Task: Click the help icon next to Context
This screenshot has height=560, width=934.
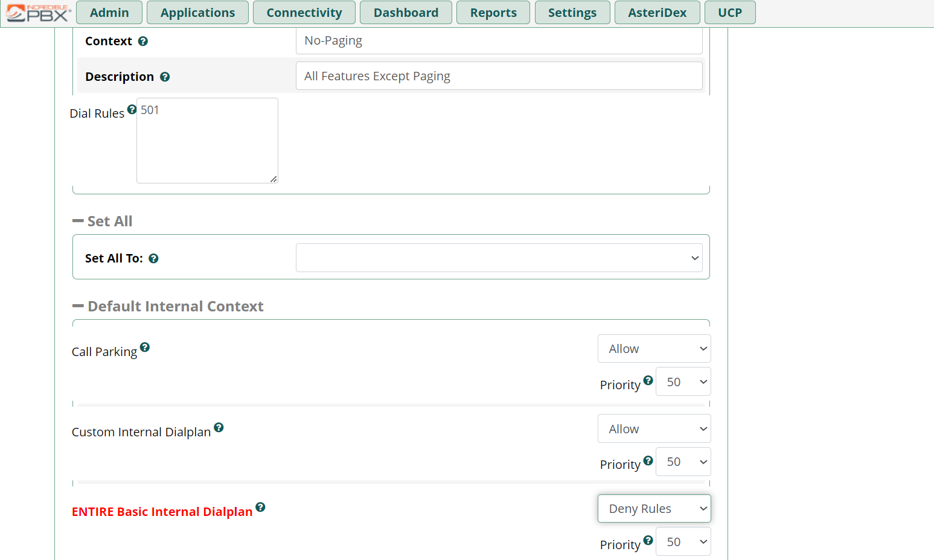Action: click(143, 41)
